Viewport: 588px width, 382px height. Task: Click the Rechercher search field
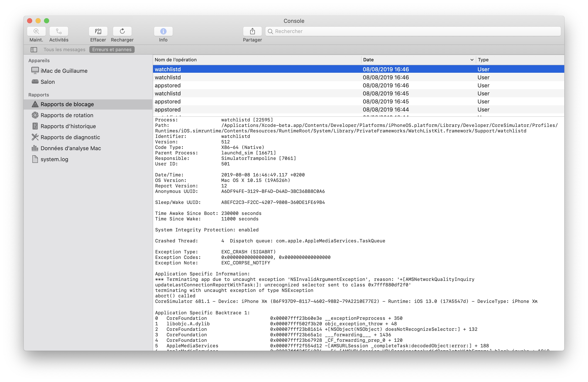point(413,31)
